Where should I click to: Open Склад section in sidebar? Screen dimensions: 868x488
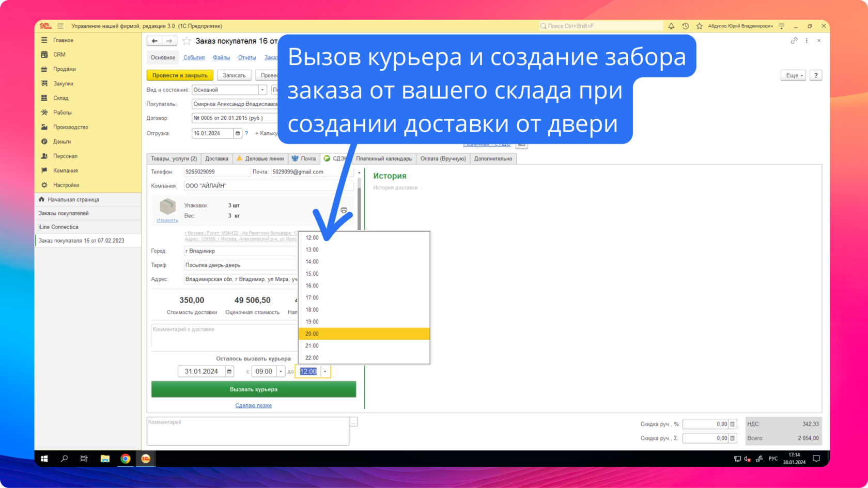tap(60, 98)
